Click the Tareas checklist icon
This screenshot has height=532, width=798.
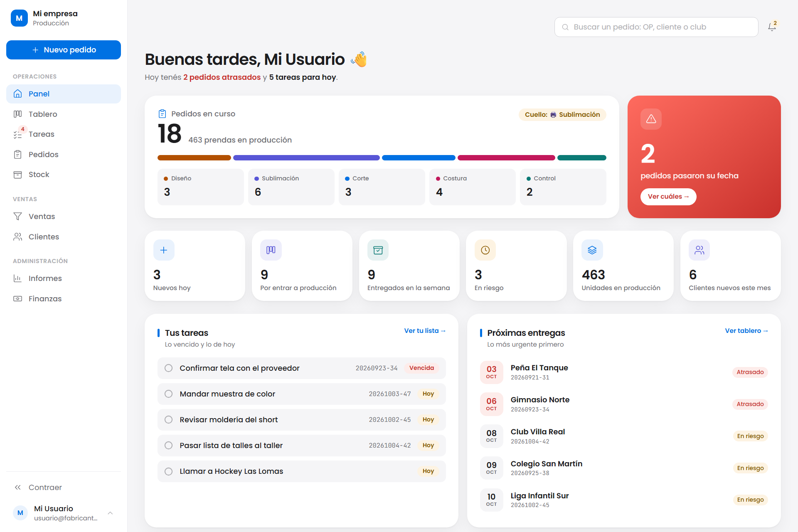[x=17, y=134]
